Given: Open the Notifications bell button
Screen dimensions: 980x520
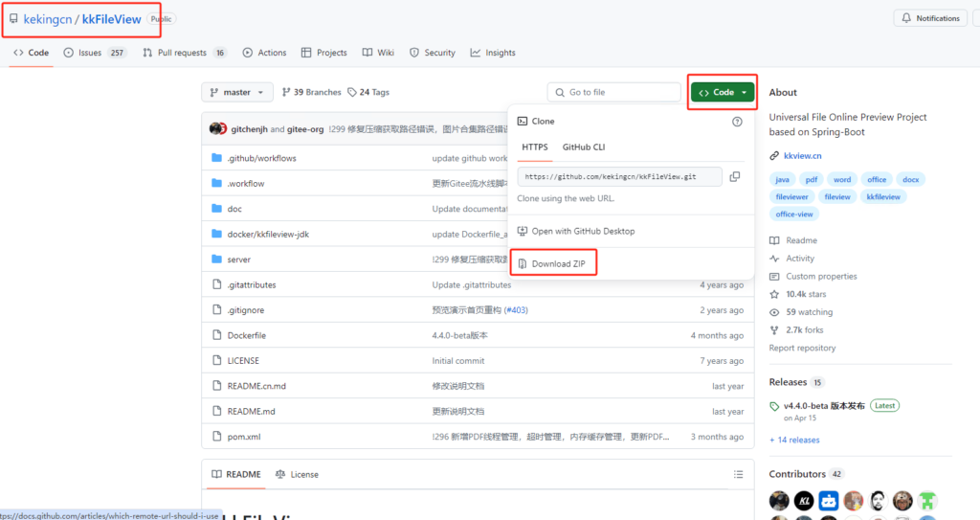Looking at the screenshot, I should tap(929, 18).
